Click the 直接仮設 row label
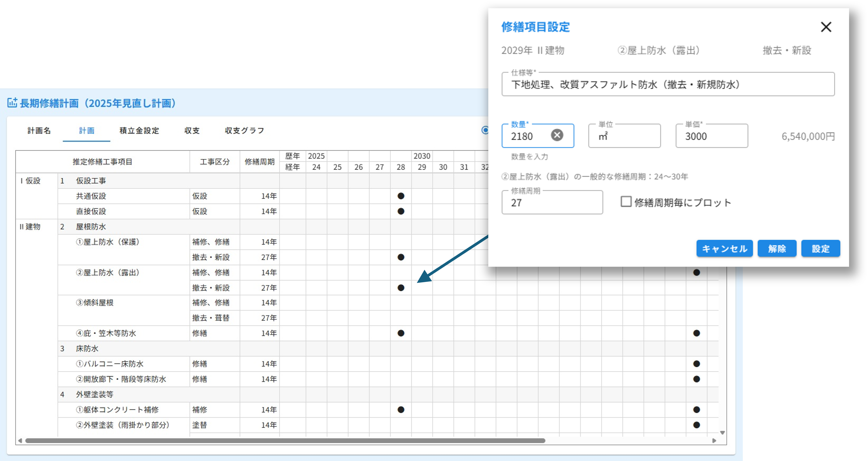The width and height of the screenshot is (868, 461). (91, 211)
